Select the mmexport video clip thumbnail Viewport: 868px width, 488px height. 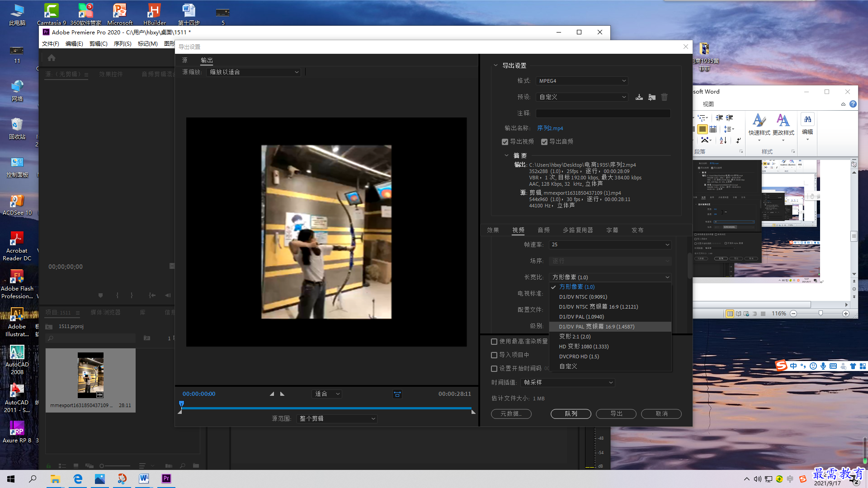click(x=90, y=375)
